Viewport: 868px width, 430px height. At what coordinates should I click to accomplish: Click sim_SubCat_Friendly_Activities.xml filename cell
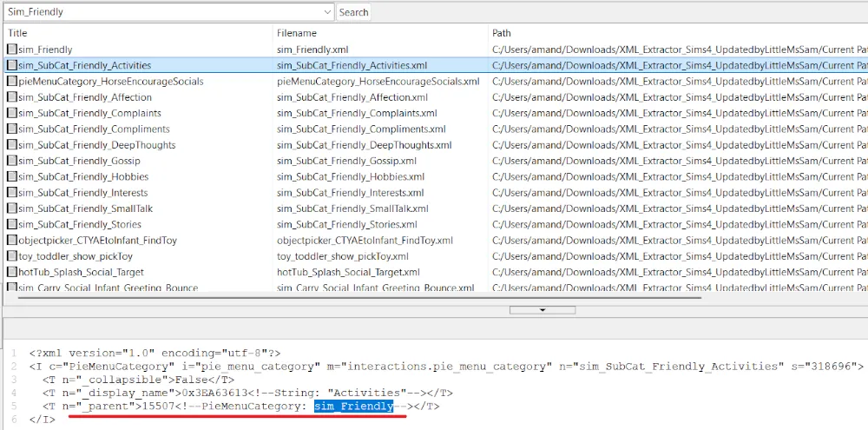pos(352,65)
